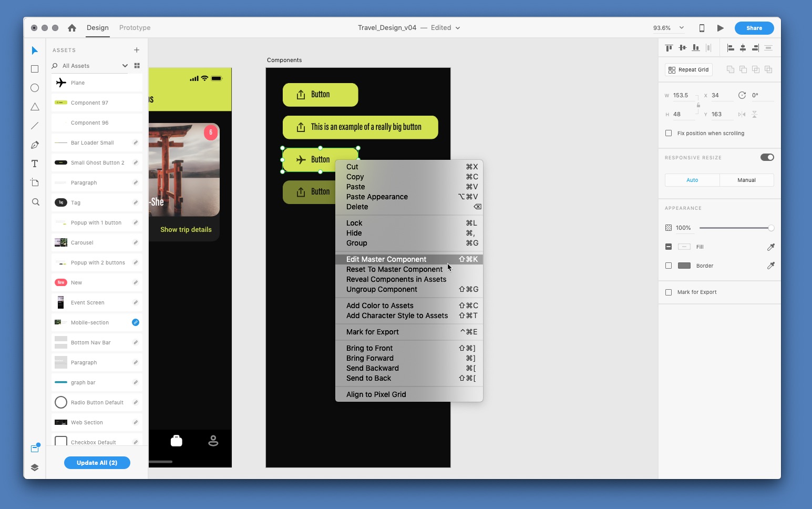The height and width of the screenshot is (509, 812).
Task: Check the Mark for Export box
Action: coord(669,292)
